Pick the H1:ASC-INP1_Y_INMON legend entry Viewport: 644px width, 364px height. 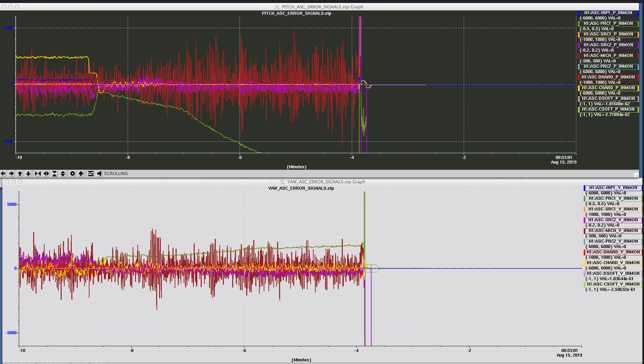(x=613, y=188)
